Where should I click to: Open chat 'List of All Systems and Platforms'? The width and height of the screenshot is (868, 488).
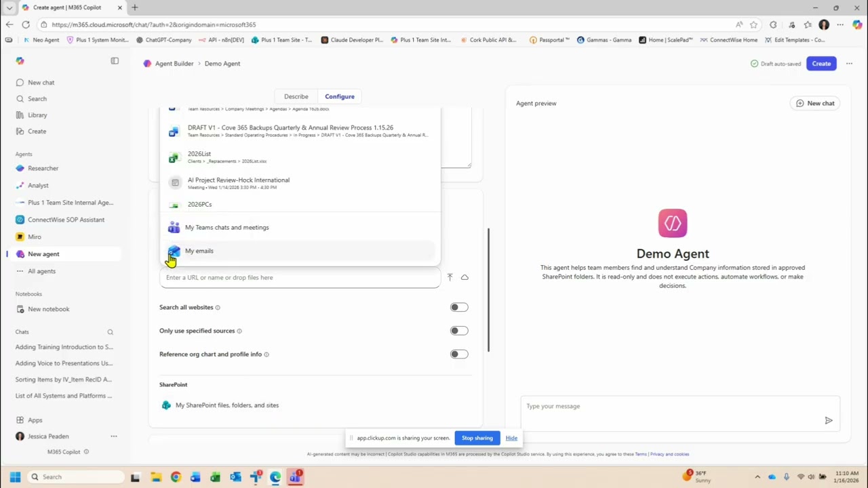point(64,396)
